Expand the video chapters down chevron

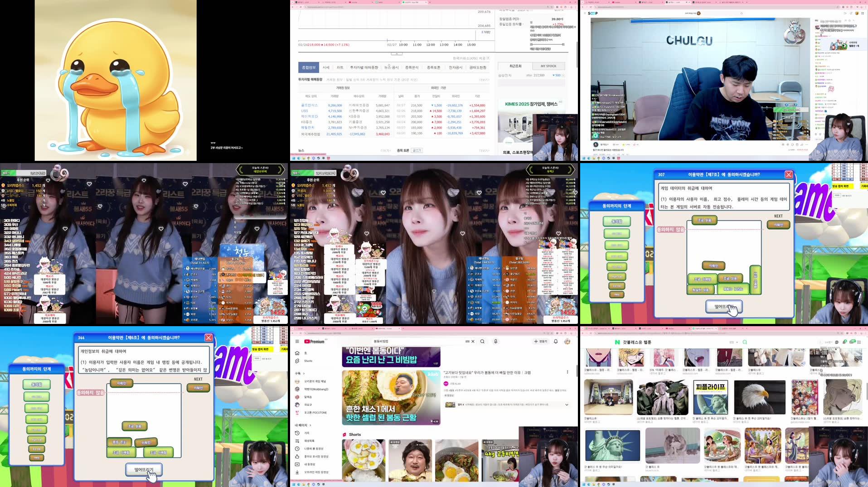click(567, 405)
